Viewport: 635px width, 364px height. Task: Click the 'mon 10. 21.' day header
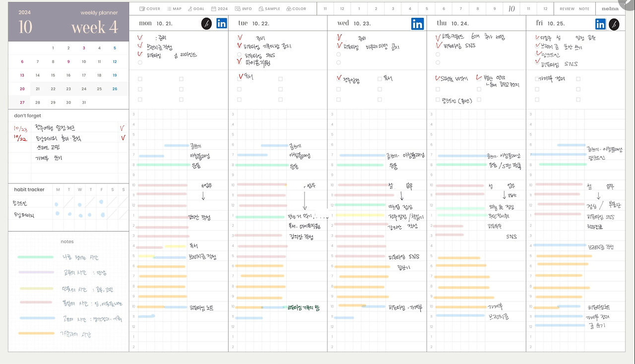tap(156, 23)
